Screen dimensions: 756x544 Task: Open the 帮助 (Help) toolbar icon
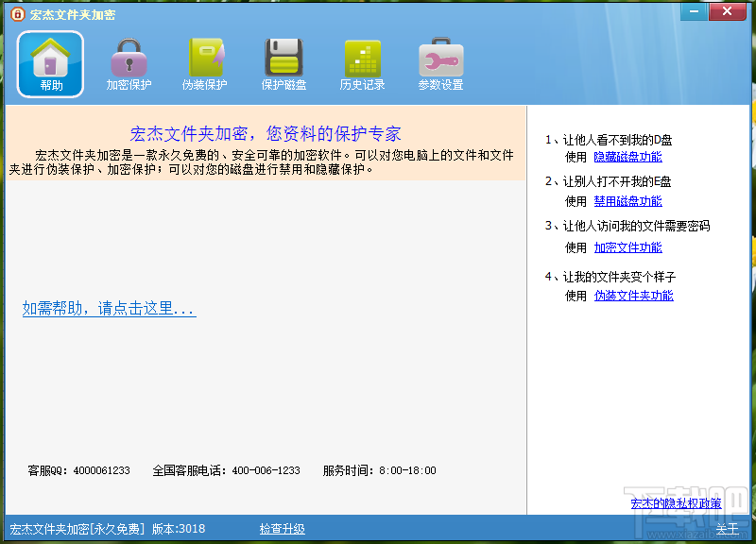coord(50,63)
